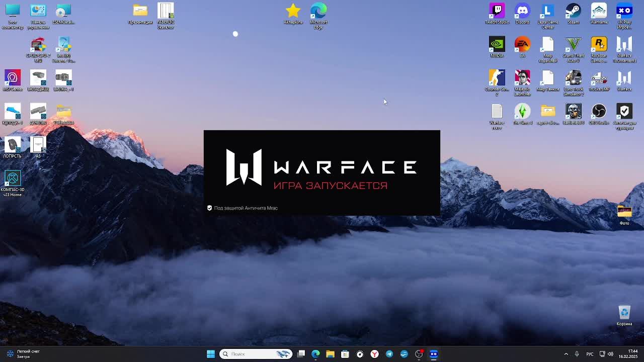Open the Microsoft Edge desktop shortcut
Image resolution: width=644 pixels, height=362 pixels.
(318, 16)
